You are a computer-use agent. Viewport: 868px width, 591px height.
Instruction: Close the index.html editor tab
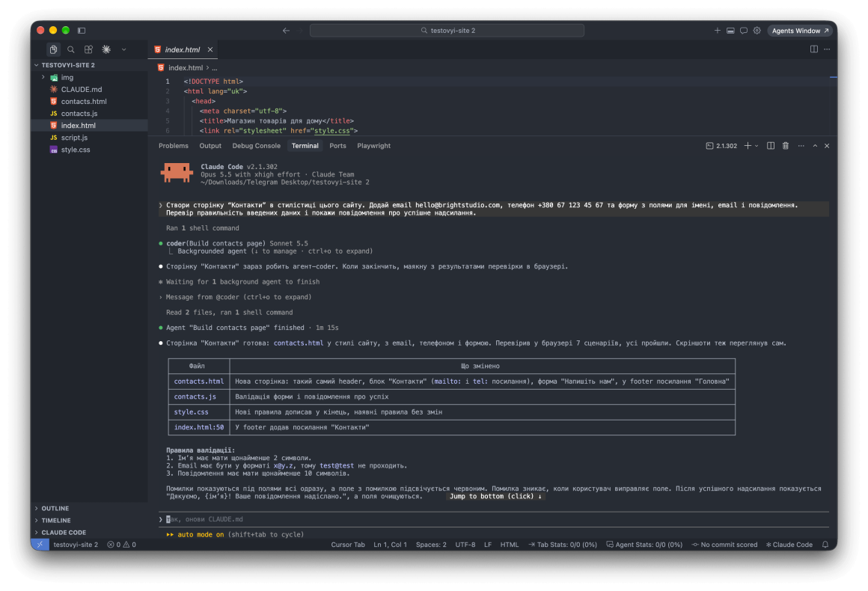pos(210,50)
